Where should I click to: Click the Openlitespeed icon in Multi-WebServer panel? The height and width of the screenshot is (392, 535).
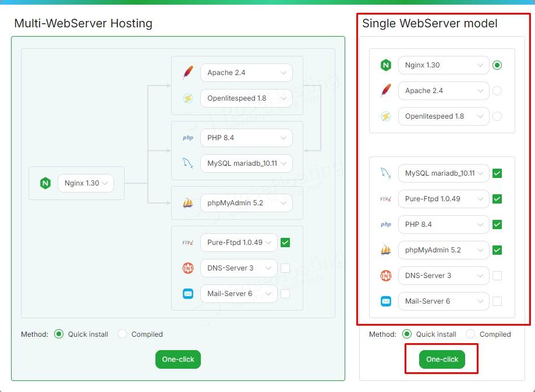pyautogui.click(x=188, y=98)
